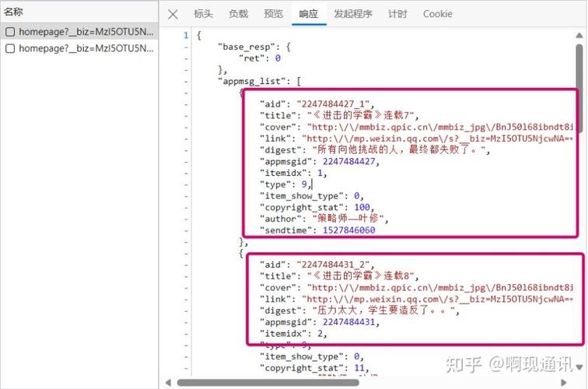Click the title line ending in 连载7
The width and height of the screenshot is (588, 389).
(339, 115)
